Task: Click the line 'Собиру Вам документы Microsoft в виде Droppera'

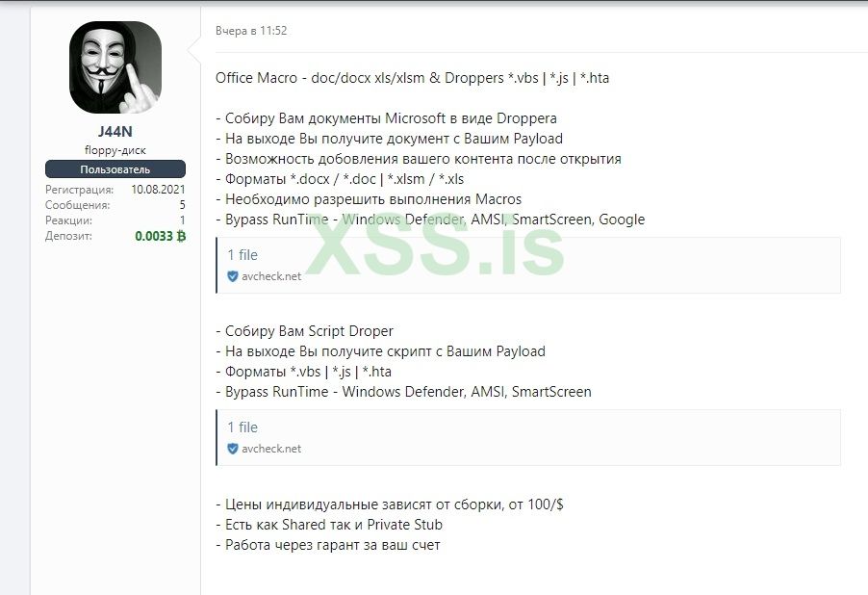Action: (387, 118)
